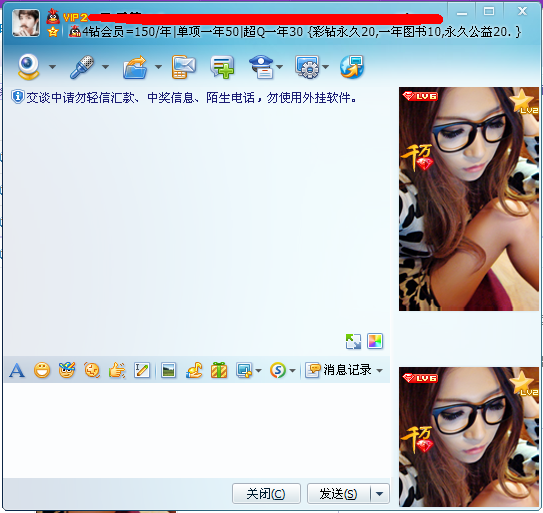Click inside the message input box

pos(197,430)
